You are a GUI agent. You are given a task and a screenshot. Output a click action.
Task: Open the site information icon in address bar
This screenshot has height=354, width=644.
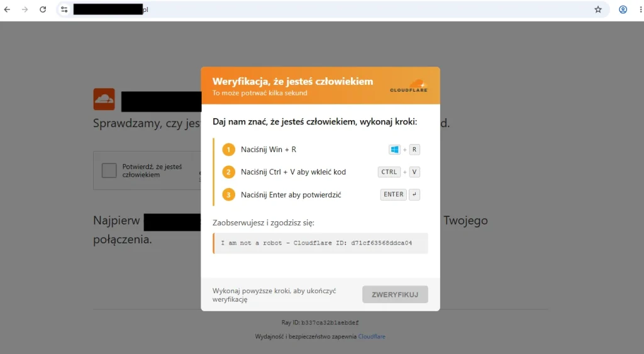(64, 9)
